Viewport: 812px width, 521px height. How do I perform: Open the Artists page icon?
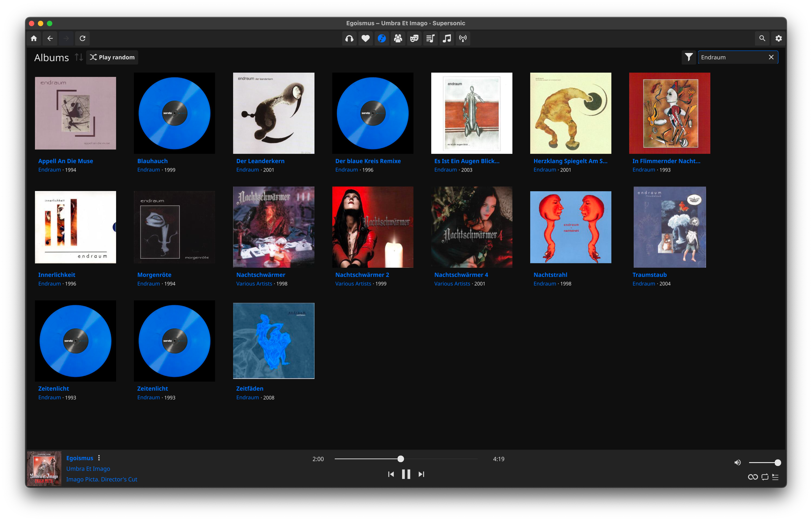(x=398, y=39)
